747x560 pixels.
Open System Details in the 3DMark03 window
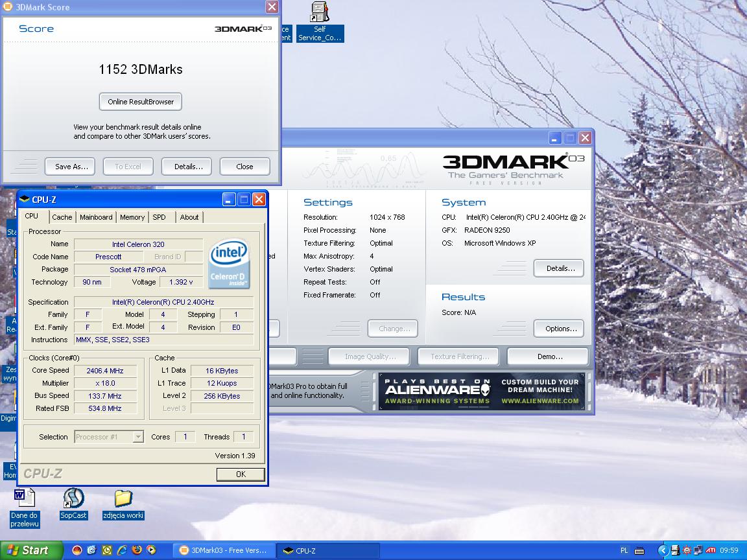tap(559, 268)
